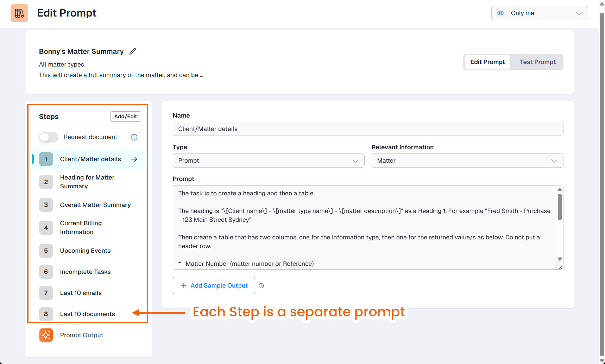Click the info icon next to Add Sample Output
This screenshot has width=605, height=364.
click(261, 286)
